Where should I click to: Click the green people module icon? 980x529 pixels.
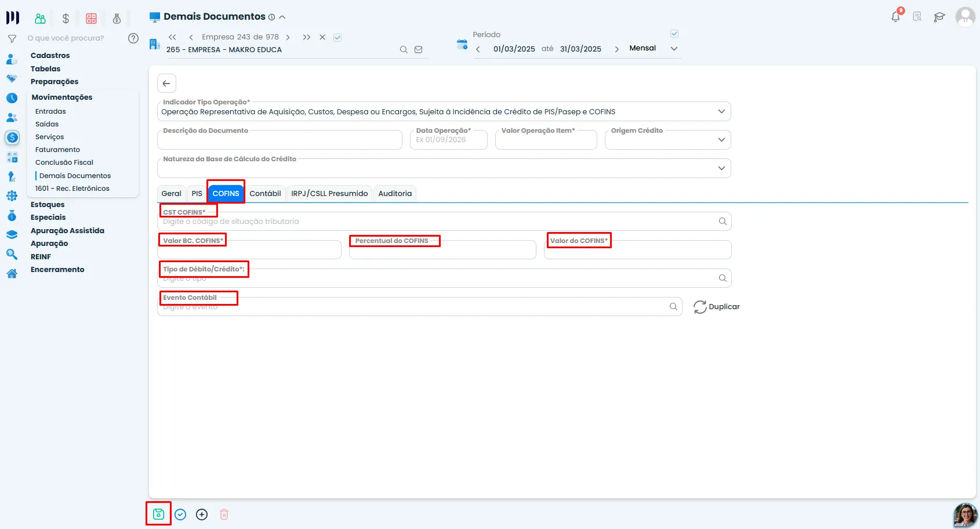pos(40,19)
